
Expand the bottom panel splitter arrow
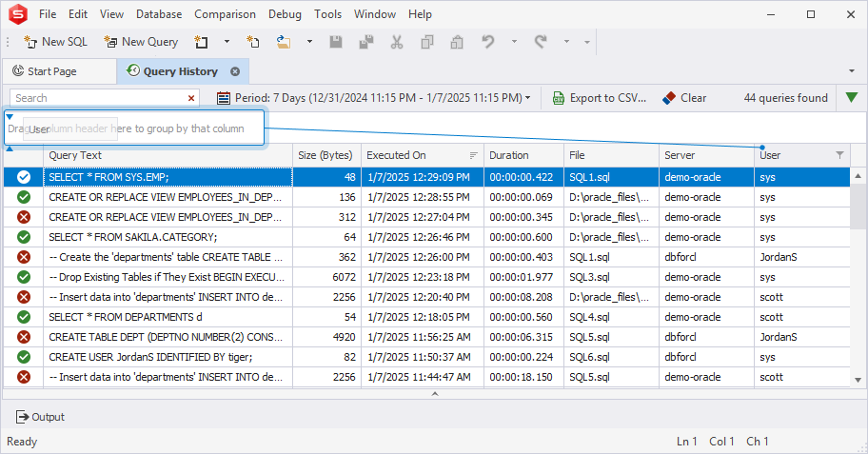pos(435,394)
